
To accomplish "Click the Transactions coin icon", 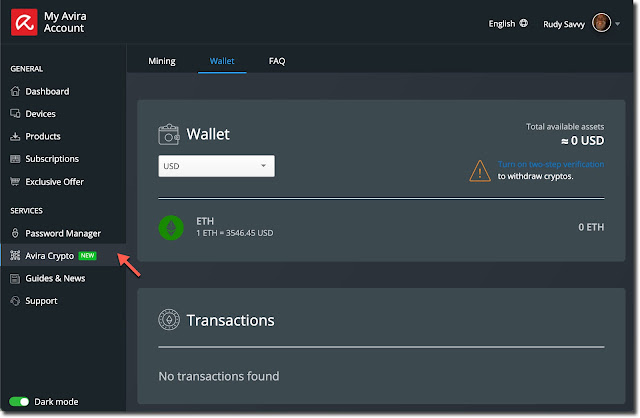I will click(169, 320).
